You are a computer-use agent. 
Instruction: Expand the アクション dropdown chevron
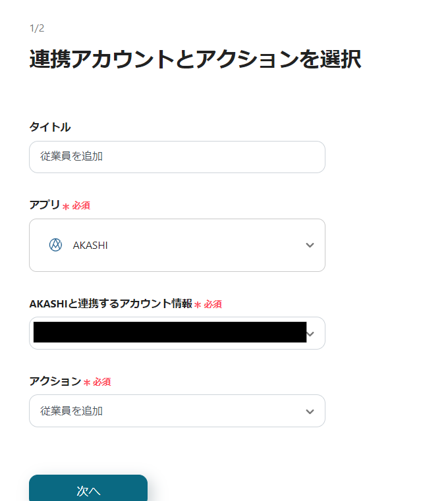click(x=310, y=411)
